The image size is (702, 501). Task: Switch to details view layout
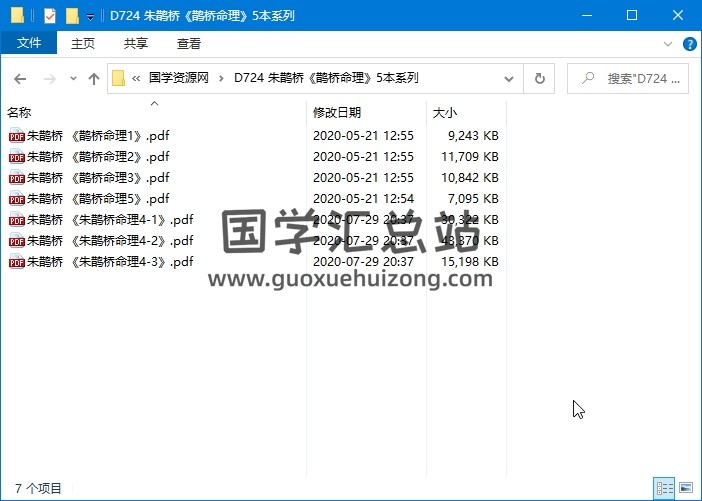point(664,488)
